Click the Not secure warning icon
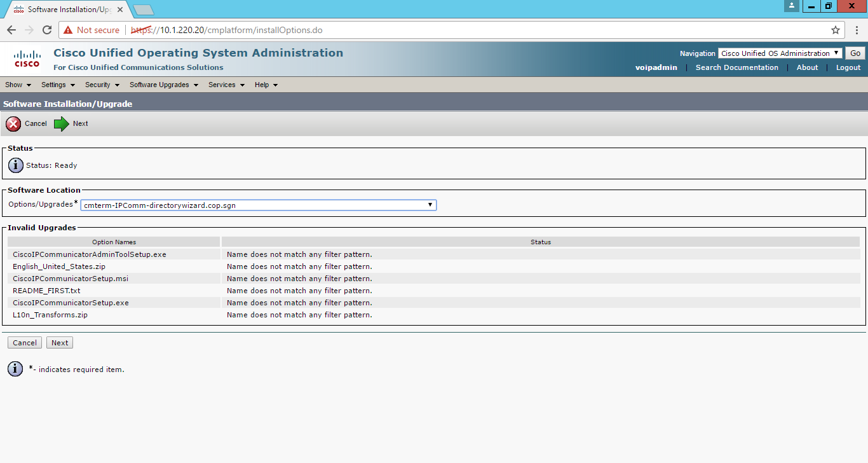Viewport: 868px width, 463px height. click(68, 30)
